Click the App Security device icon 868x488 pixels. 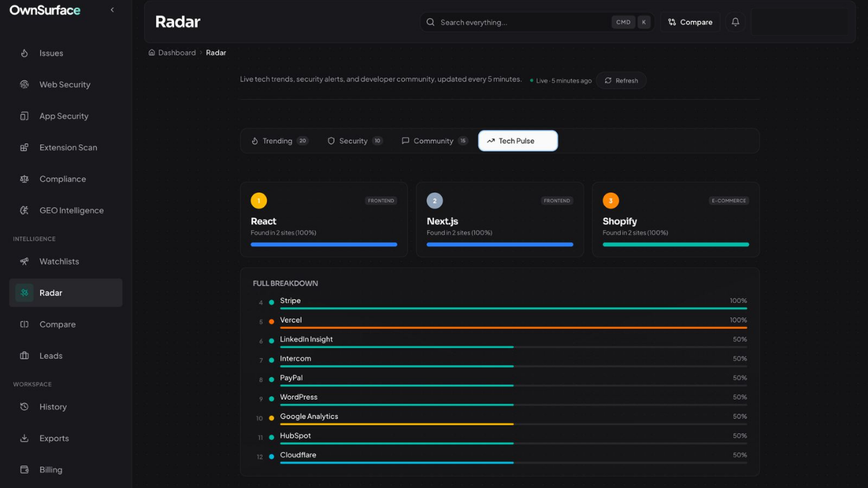(x=24, y=116)
